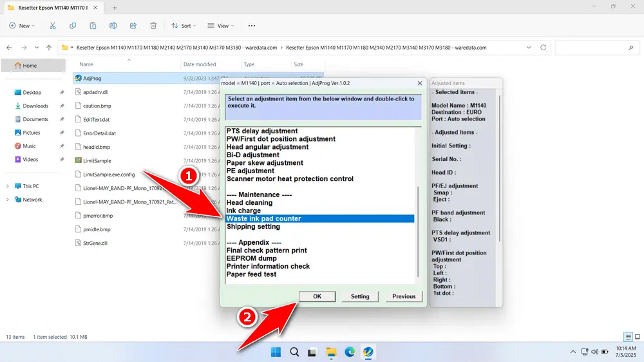Click the Copy icon in Explorer toolbar
This screenshot has width=644, height=362.
pyautogui.click(x=73, y=26)
